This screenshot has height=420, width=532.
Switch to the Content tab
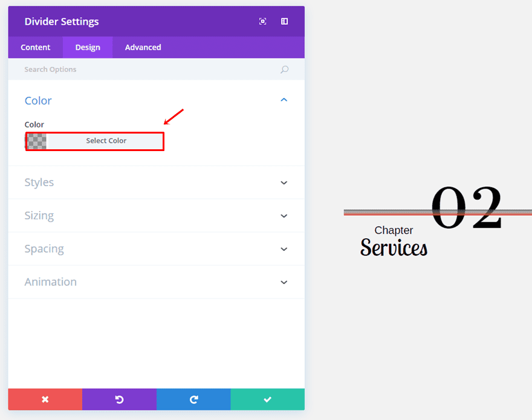click(36, 47)
